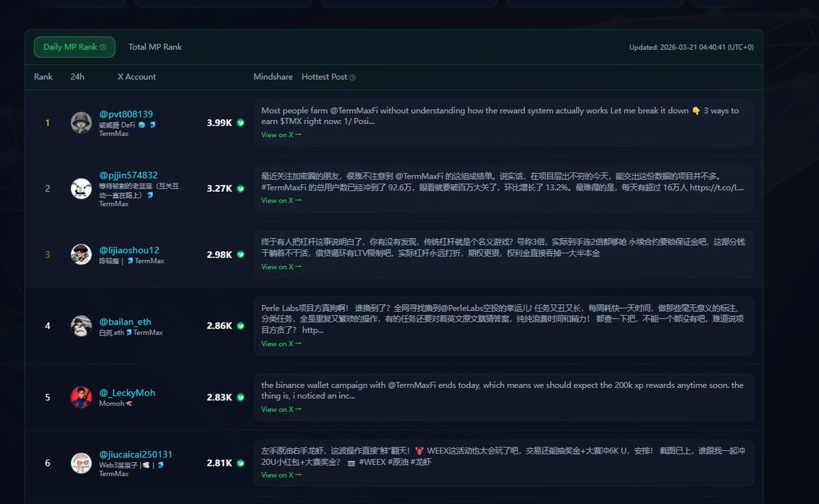Open avatar of @lijiaoshou12
This screenshot has height=504, width=819.
click(81, 254)
